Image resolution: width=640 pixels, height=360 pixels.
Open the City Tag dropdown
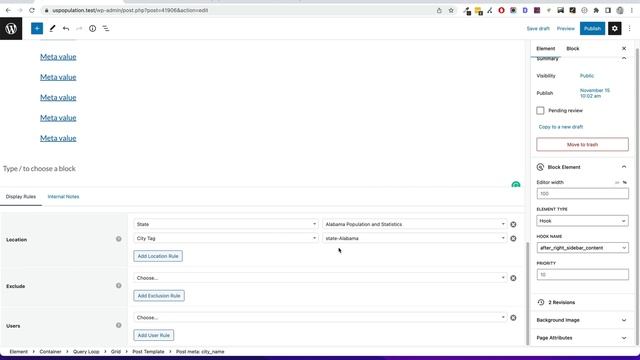point(226,238)
